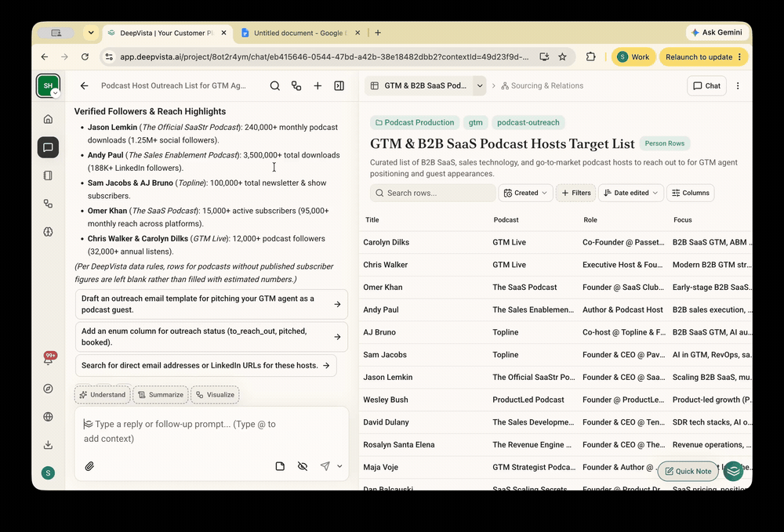The width and height of the screenshot is (784, 532).
Task: Click the Quick Note button
Action: coord(688,471)
